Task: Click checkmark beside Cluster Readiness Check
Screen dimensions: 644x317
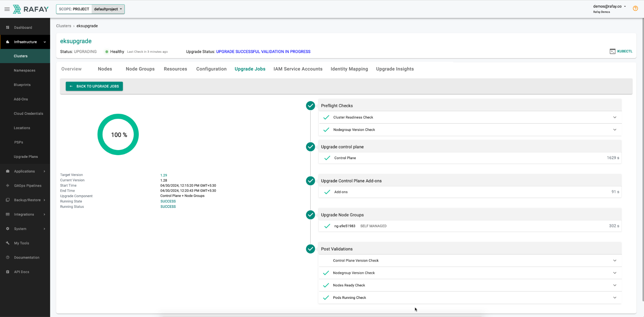Action: click(326, 117)
